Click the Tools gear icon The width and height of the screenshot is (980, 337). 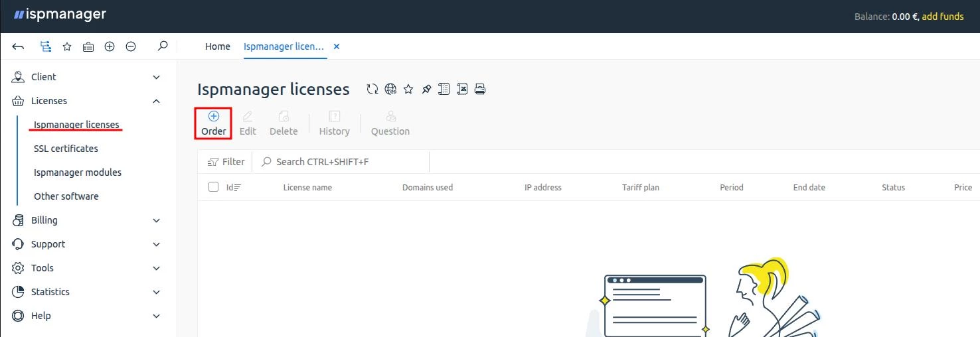19,268
